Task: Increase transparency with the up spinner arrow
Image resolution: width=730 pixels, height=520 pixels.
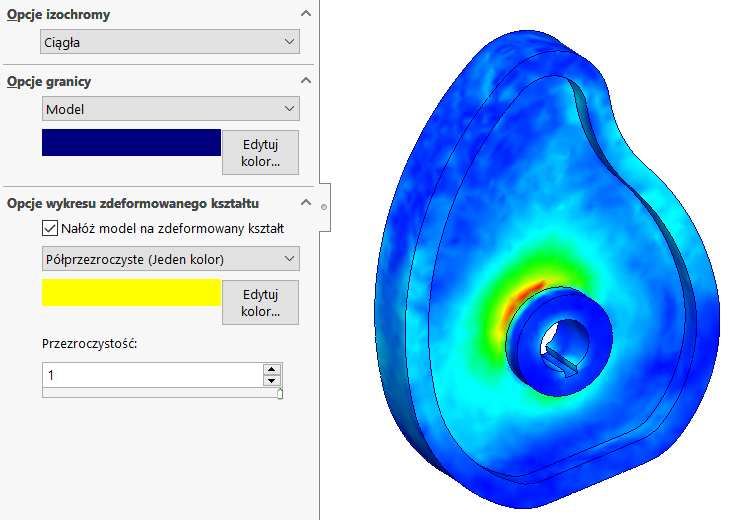Action: (x=271, y=369)
